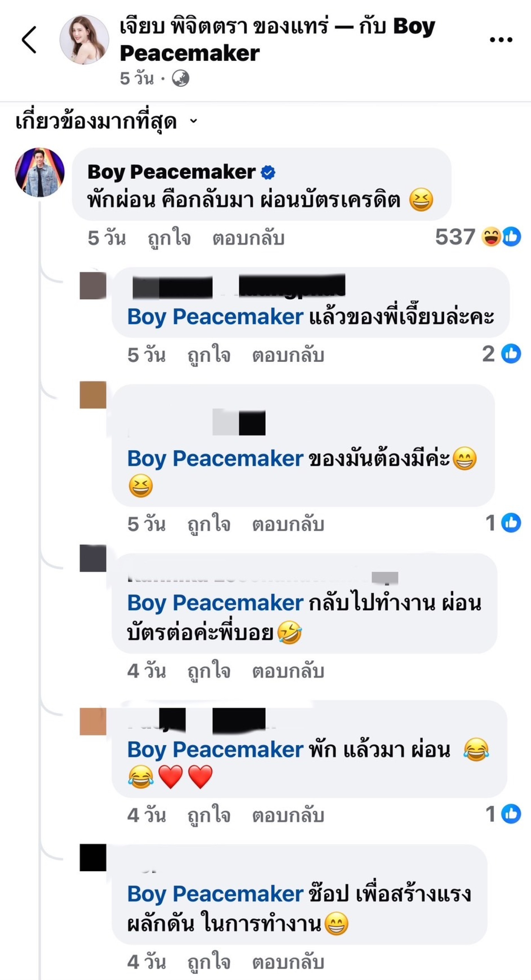531x980 pixels.
Task: Tap the like reaction icon showing 2
Action: coord(511,354)
